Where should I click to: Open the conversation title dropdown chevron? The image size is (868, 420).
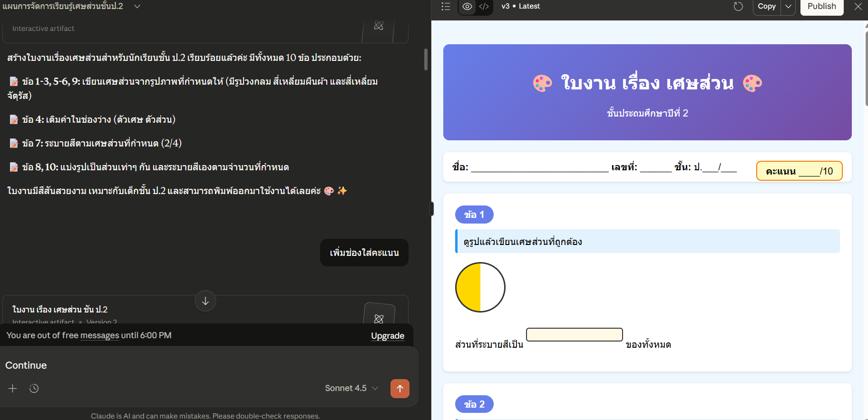pos(137,7)
